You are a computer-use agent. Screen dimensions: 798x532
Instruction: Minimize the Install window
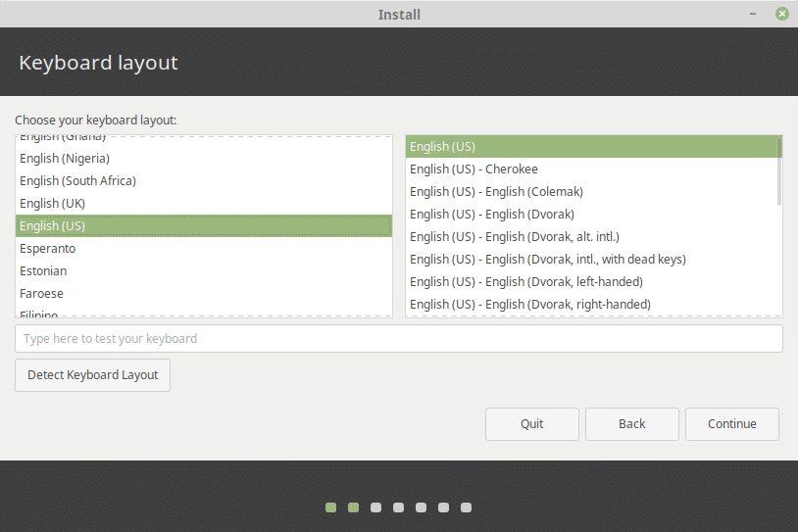(753, 15)
